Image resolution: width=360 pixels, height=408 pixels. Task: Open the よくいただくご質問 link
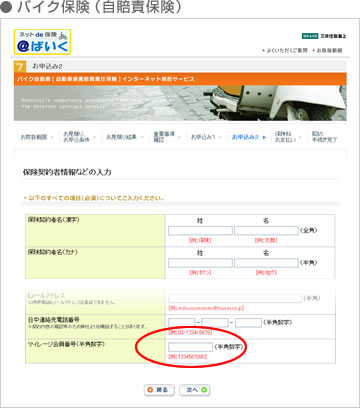(286, 51)
